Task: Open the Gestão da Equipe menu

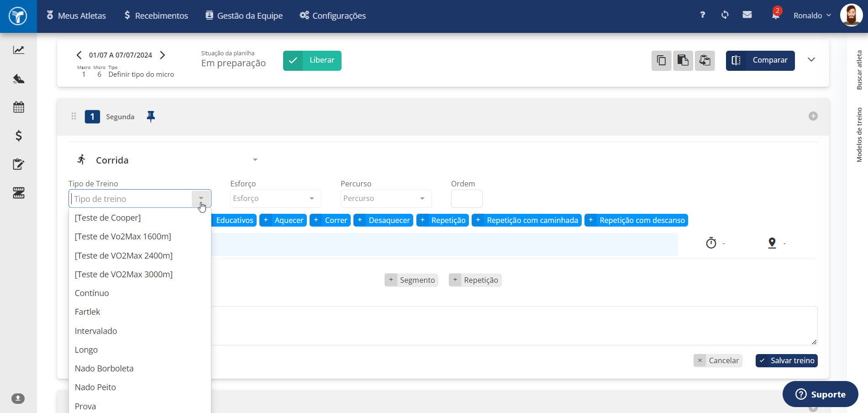Action: point(244,16)
